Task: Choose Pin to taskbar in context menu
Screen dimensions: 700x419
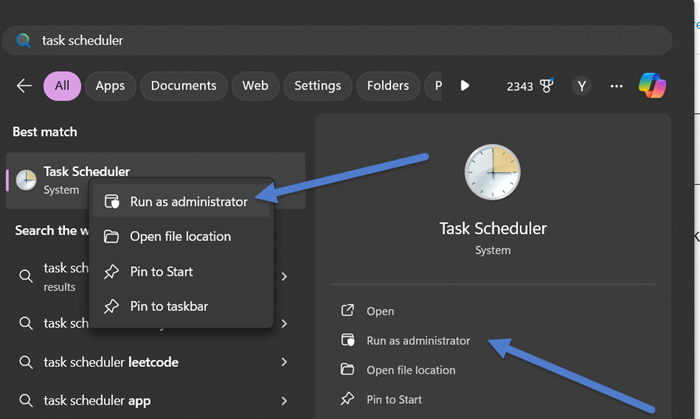Action: [x=169, y=306]
